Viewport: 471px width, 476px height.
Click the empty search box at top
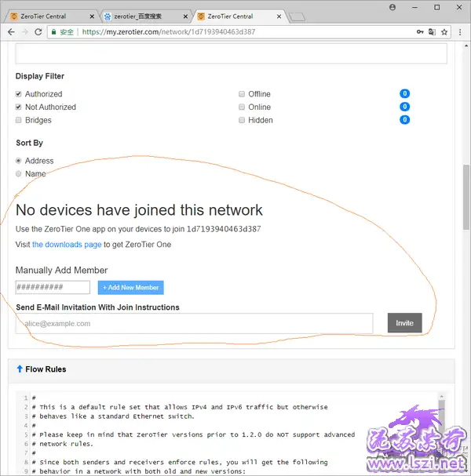coord(232,54)
